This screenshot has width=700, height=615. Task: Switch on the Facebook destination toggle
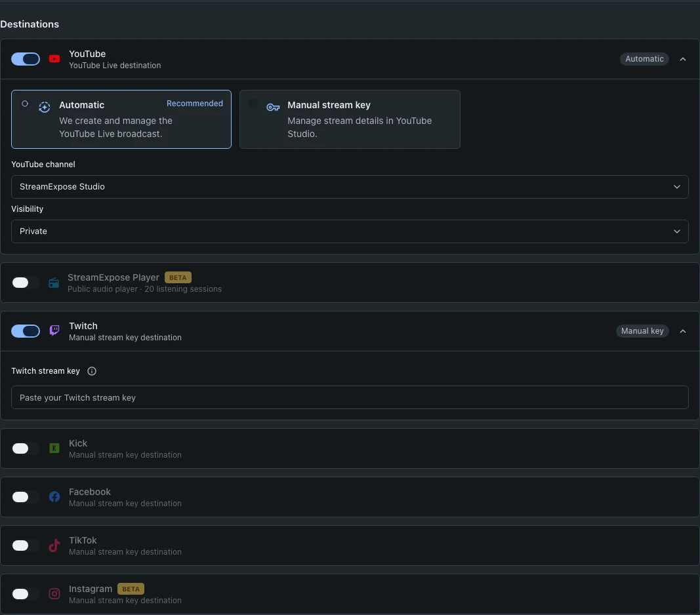point(26,497)
